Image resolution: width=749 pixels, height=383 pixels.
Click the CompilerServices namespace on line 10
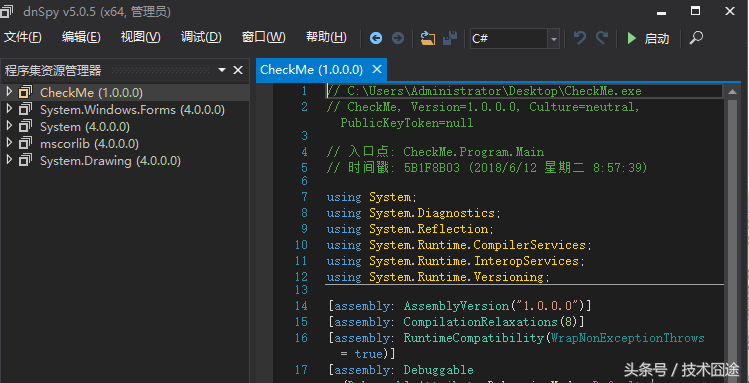[530, 245]
